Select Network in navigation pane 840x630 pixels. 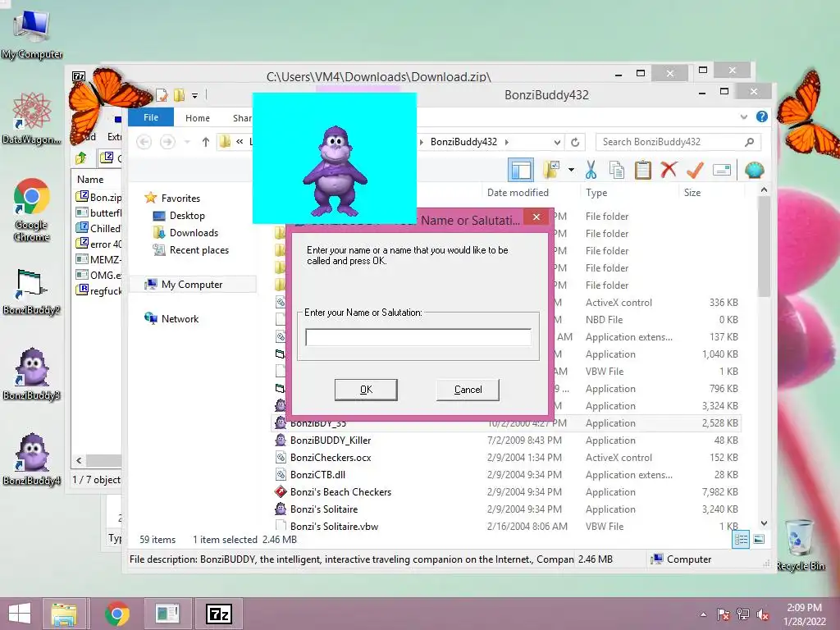pos(180,319)
